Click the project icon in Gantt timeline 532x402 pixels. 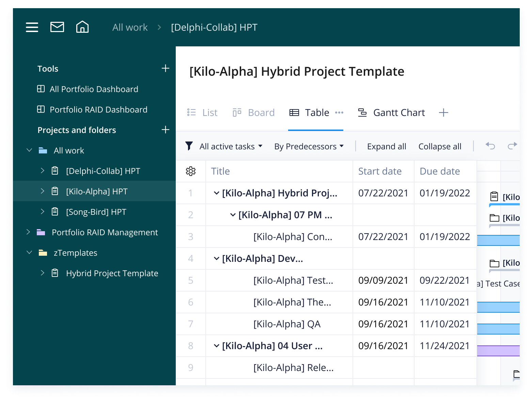pyautogui.click(x=494, y=197)
